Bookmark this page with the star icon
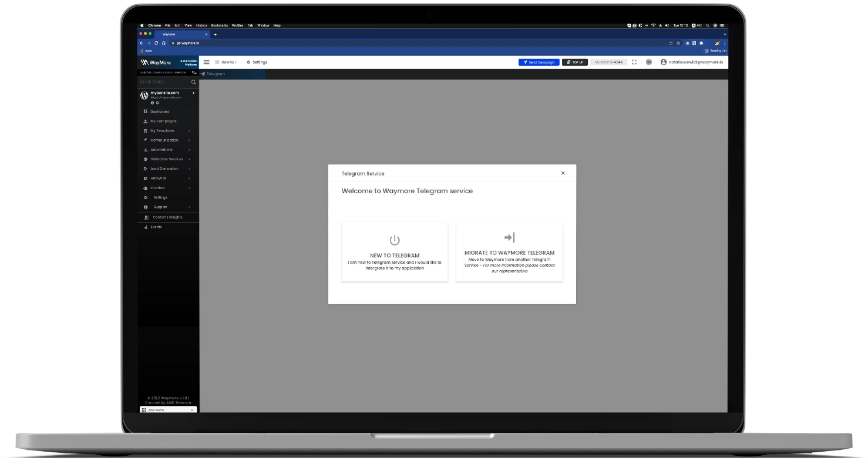Image resolution: width=868 pixels, height=464 pixels. [678, 43]
